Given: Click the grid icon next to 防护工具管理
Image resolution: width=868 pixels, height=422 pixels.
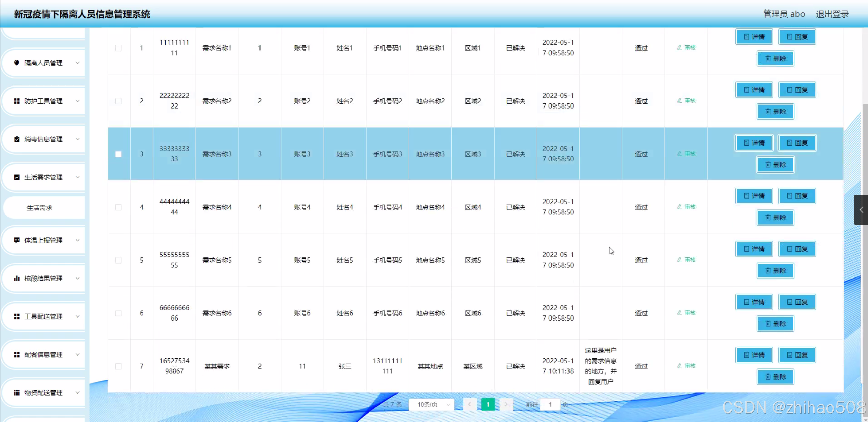Looking at the screenshot, I should coord(16,101).
